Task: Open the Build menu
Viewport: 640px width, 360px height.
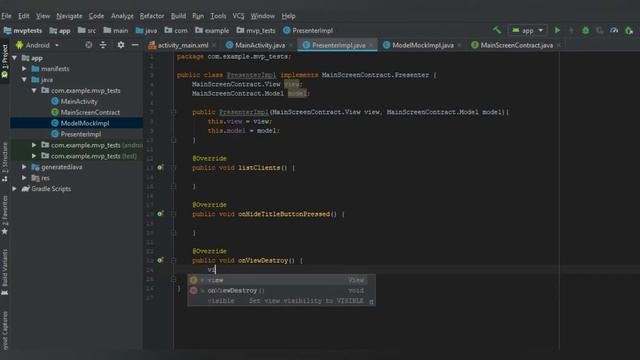Action: point(178,16)
